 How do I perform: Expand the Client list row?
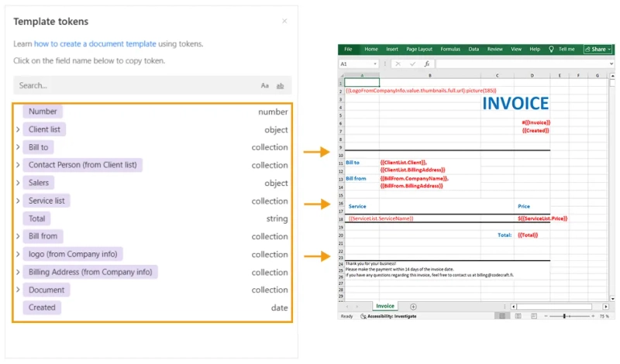click(x=18, y=129)
